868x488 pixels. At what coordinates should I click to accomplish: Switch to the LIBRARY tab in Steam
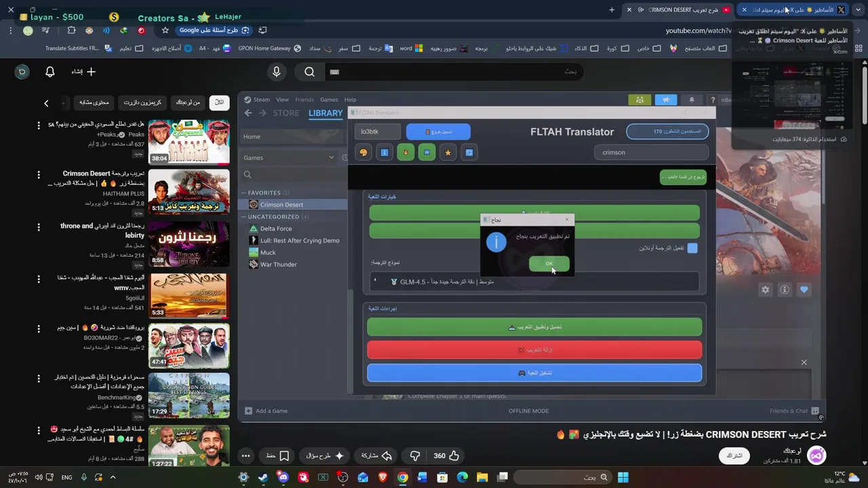[325, 113]
